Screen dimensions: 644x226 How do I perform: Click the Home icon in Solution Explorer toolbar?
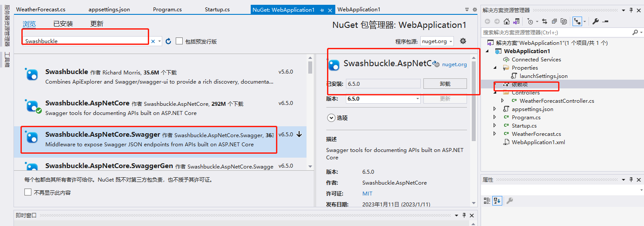pos(507,21)
